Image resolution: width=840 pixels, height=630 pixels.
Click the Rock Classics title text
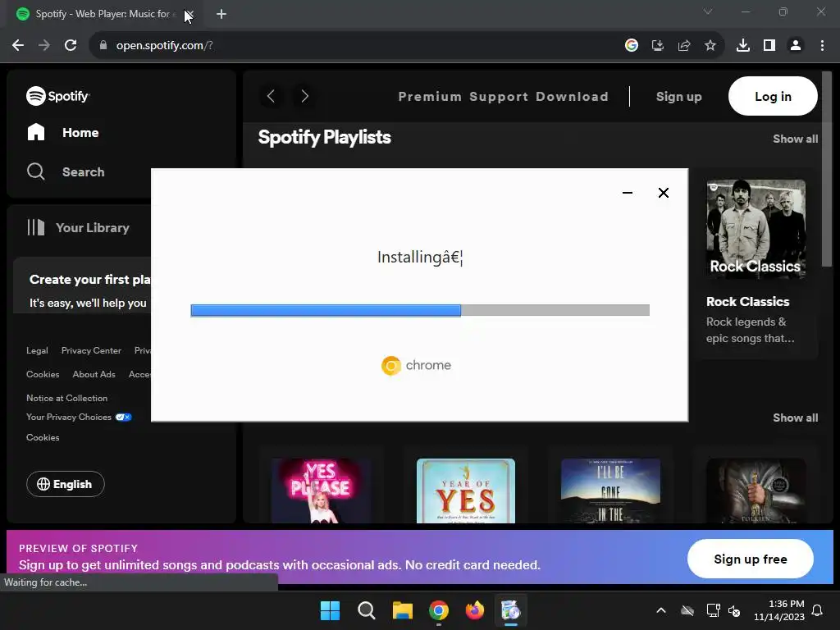(x=747, y=302)
